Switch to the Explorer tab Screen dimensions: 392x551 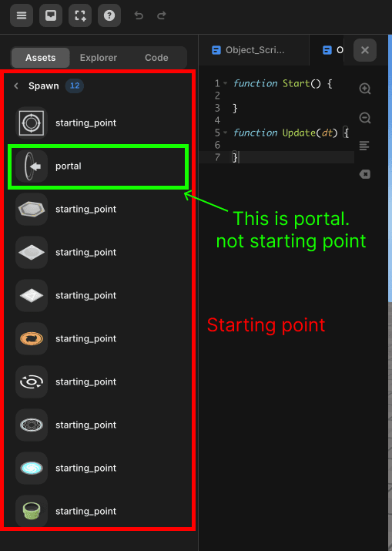(x=99, y=58)
